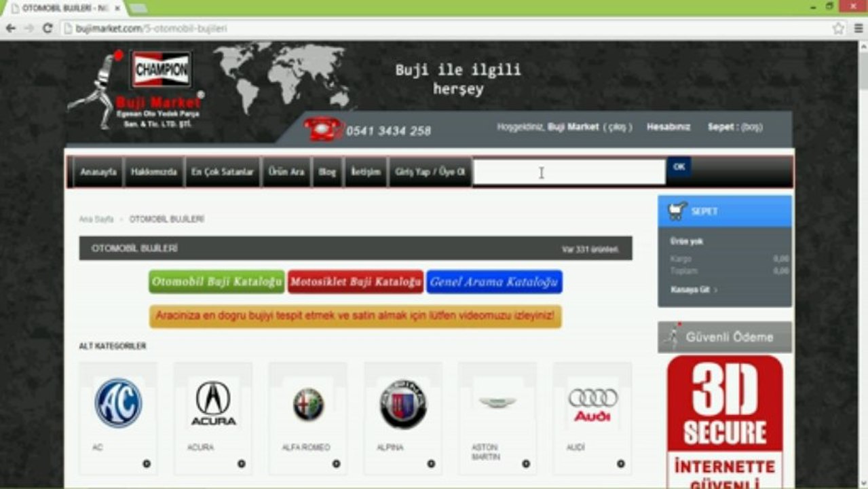Open the Acura brand logo
This screenshot has width=868, height=489.
click(213, 403)
